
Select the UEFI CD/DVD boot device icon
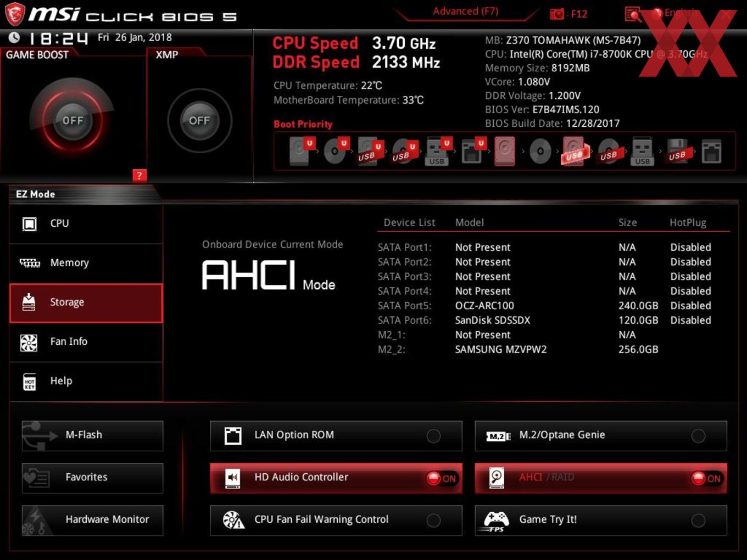(x=336, y=152)
